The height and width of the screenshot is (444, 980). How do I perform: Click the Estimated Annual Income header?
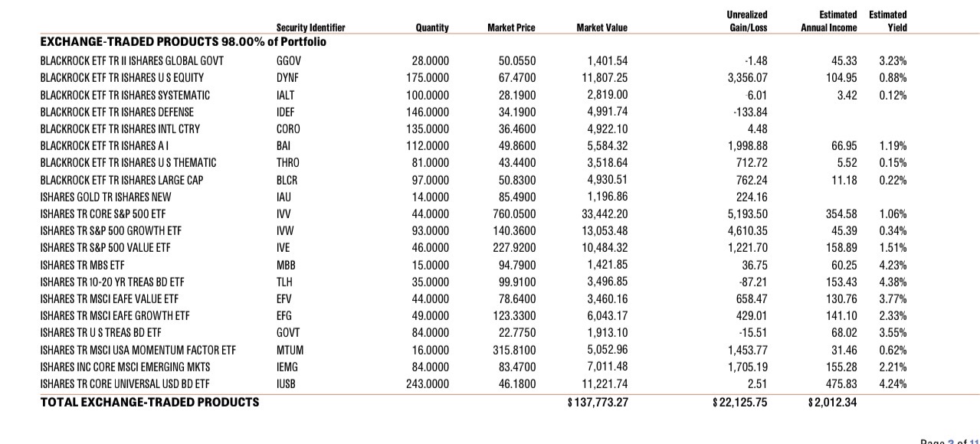pos(829,21)
